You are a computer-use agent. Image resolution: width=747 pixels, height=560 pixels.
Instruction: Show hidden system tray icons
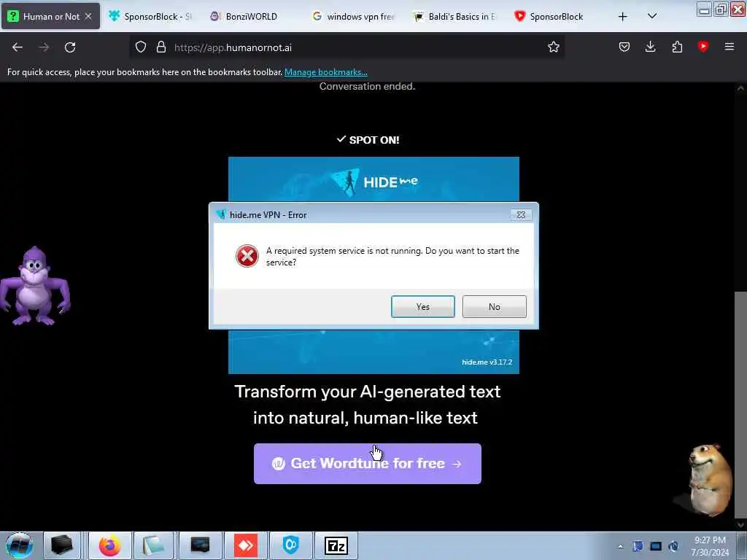tap(620, 547)
